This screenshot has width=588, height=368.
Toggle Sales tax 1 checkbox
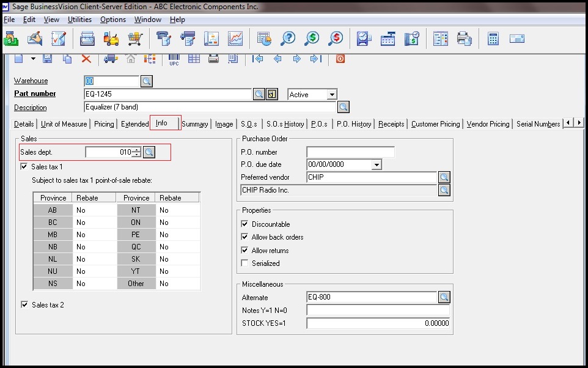(24, 166)
